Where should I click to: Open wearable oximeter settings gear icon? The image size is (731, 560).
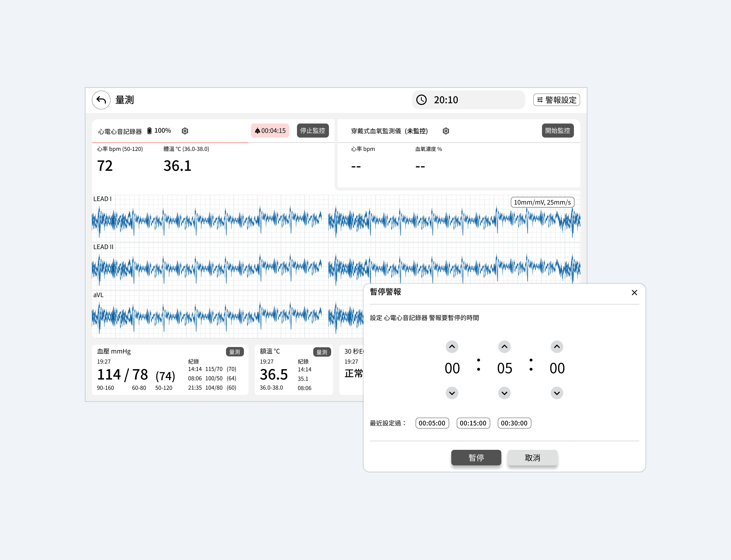pyautogui.click(x=446, y=131)
